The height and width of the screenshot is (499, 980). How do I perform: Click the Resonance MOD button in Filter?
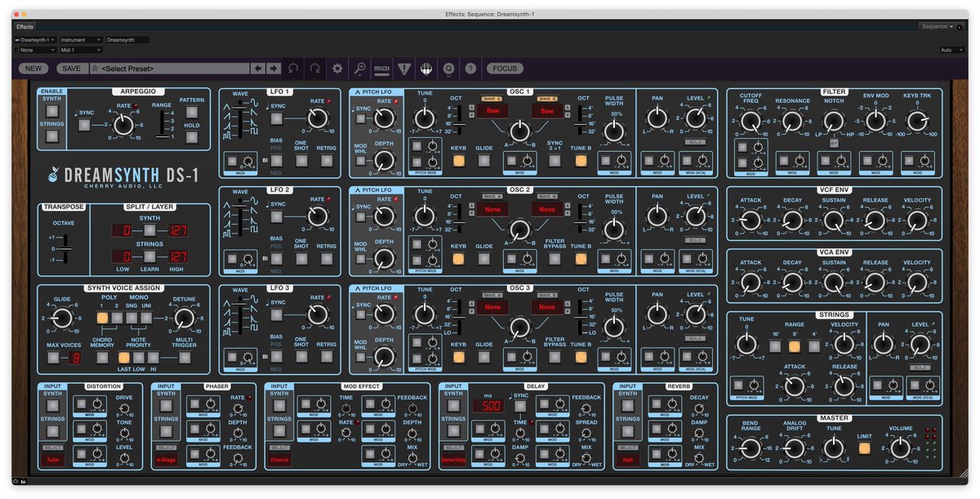[786, 161]
